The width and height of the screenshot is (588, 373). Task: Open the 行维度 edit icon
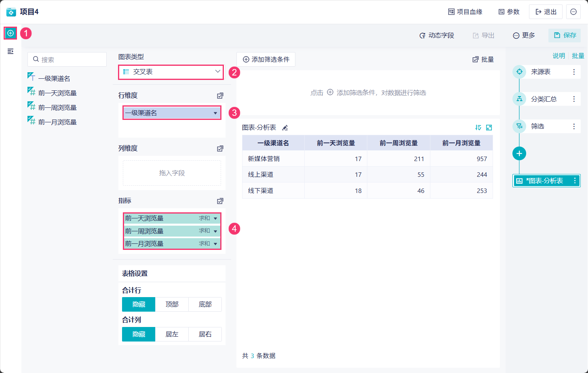click(220, 96)
